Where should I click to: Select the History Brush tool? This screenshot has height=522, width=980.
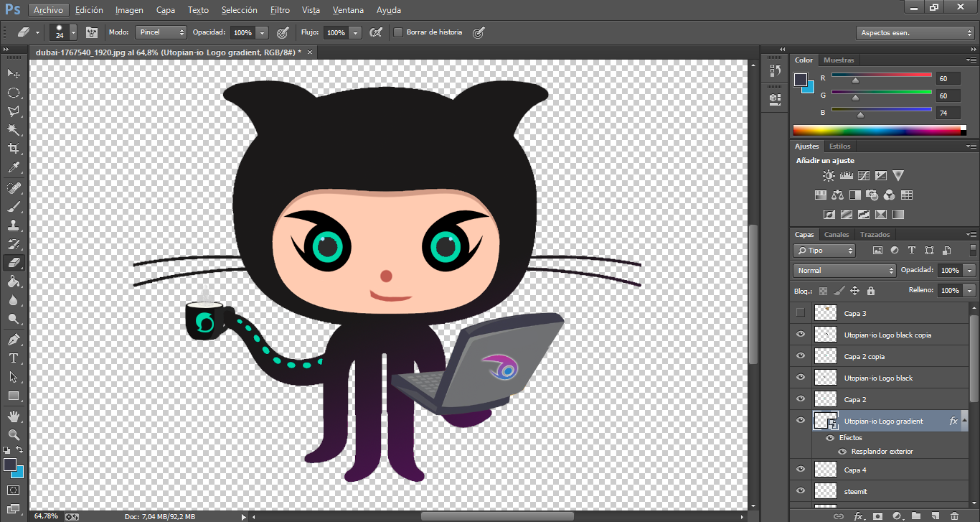click(14, 244)
